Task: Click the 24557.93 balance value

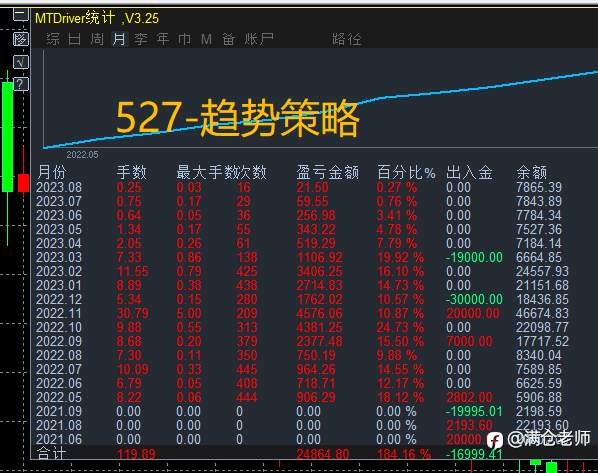Action: [542, 271]
